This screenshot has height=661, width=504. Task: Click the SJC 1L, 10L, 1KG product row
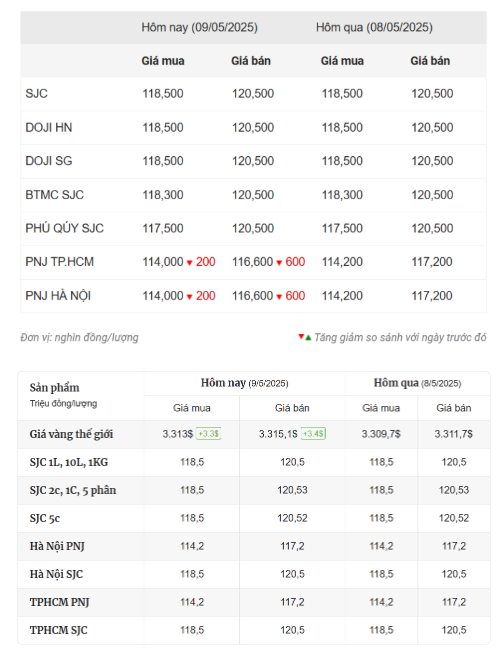(254, 462)
